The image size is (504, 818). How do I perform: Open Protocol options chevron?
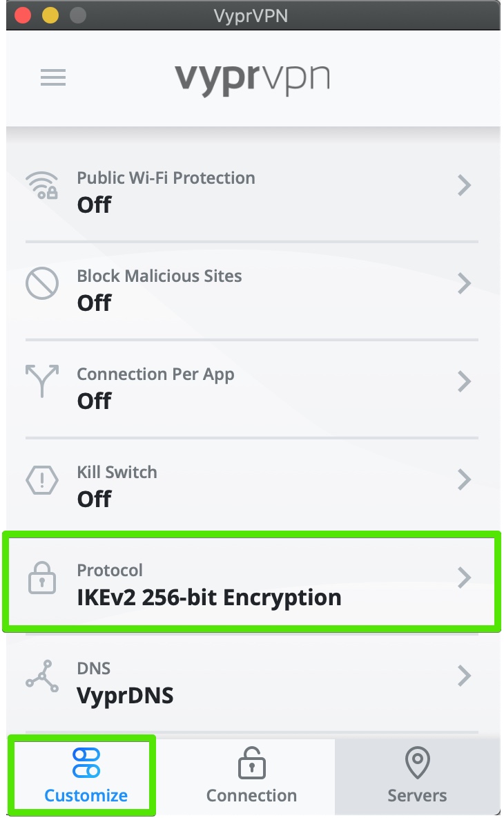pyautogui.click(x=465, y=577)
